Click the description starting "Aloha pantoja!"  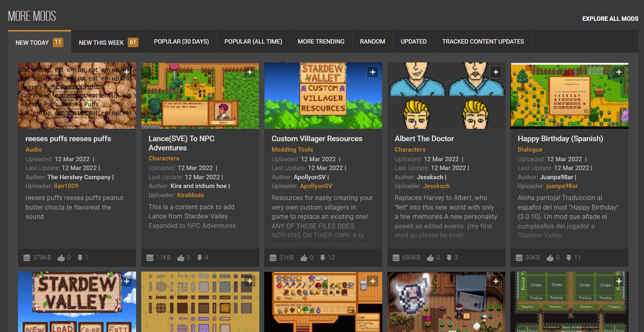click(568, 216)
